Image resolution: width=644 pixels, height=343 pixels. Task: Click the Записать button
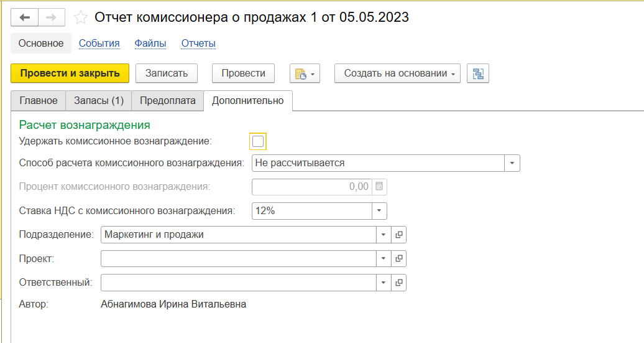(167, 73)
